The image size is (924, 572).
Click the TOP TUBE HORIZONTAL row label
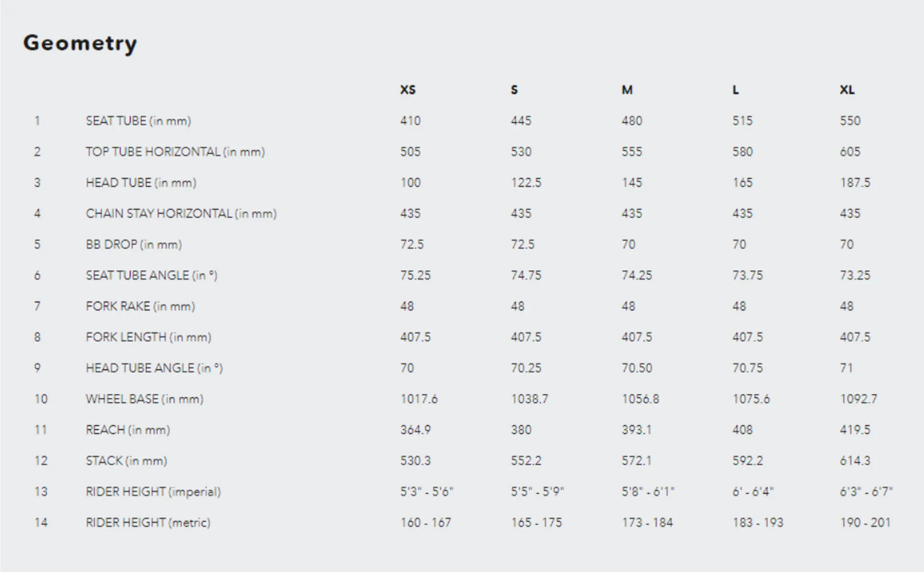pyautogui.click(x=175, y=152)
